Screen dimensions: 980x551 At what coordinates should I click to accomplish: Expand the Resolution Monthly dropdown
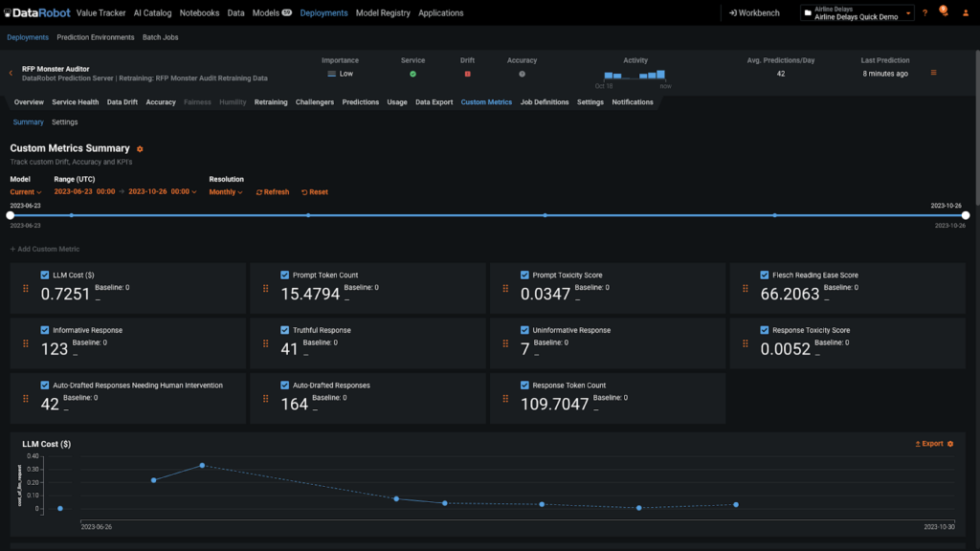[225, 191]
